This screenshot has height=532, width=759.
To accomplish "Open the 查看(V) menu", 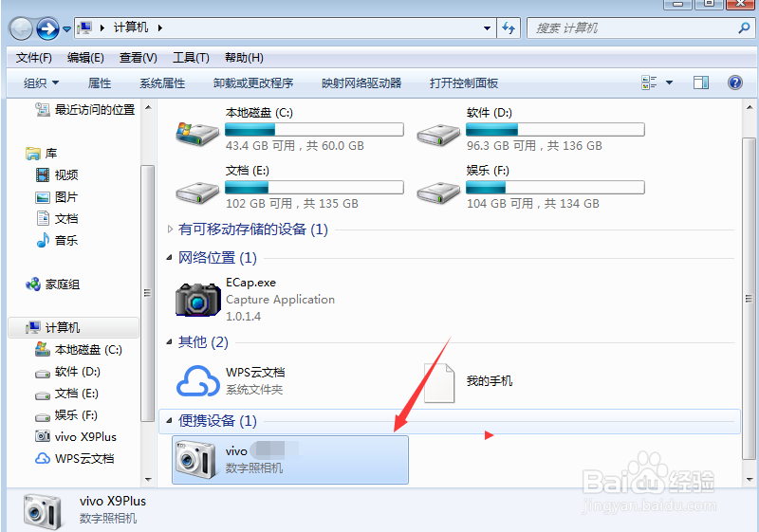I will tap(139, 58).
